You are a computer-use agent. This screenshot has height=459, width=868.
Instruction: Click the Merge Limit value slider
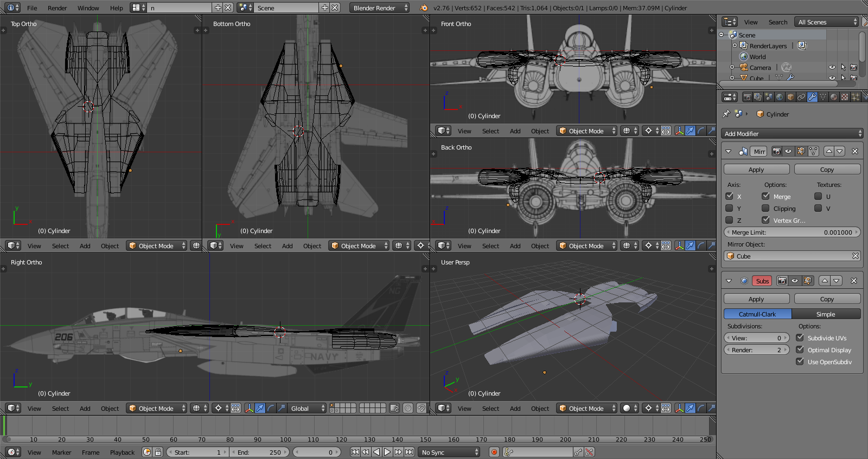(x=792, y=232)
